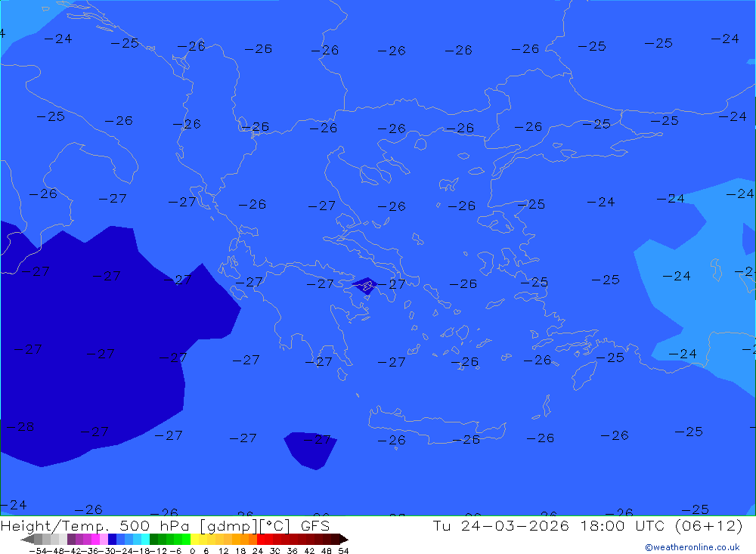Image resolution: width=756 pixels, height=554 pixels.
Task: Click the '(06+12)' forecast run text
Action: [x=708, y=525]
